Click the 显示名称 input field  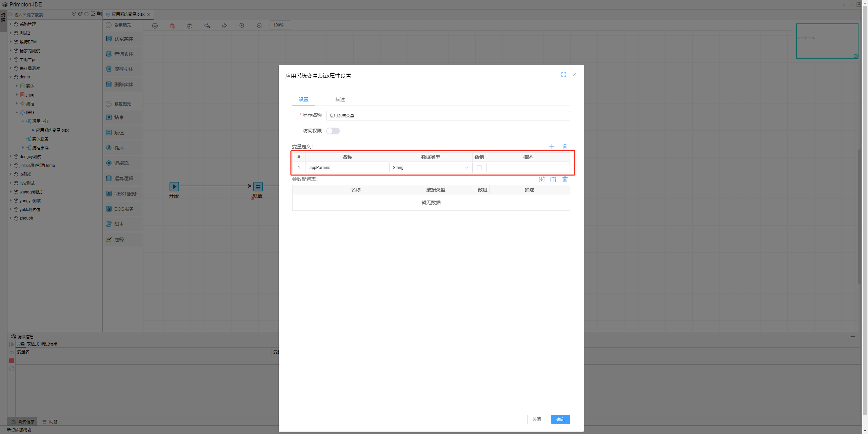(448, 116)
